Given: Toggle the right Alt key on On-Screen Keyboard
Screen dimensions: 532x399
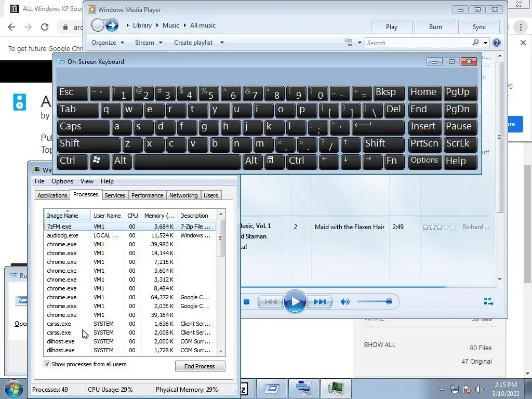Looking at the screenshot, I should point(252,162).
